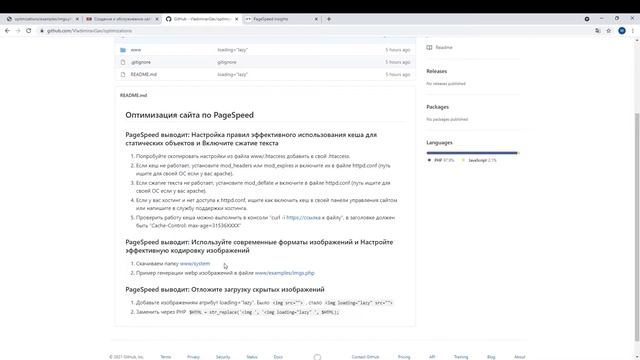Open the Chrome profile avatar
Viewport: 640px width, 360px height.
click(622, 31)
